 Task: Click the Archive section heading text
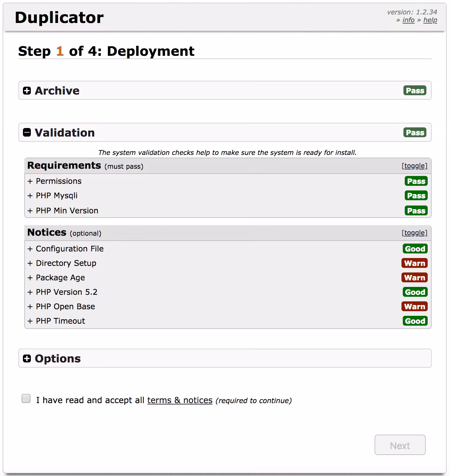pyautogui.click(x=57, y=91)
